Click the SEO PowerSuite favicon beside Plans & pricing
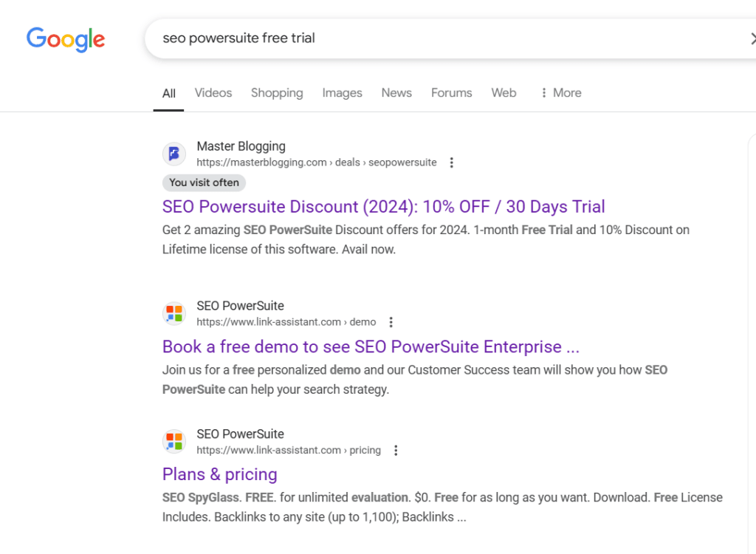 pyautogui.click(x=174, y=441)
